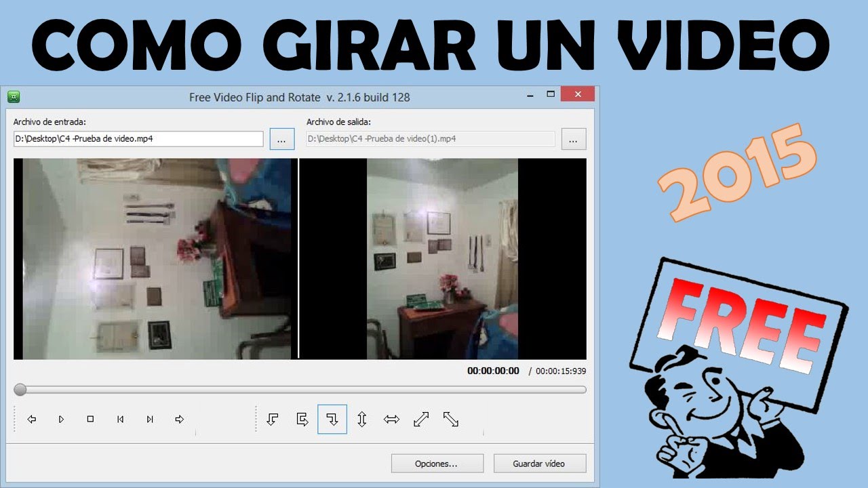Screen dimensions: 868x488
Task: Flip the video vertically
Action: pyautogui.click(x=362, y=420)
